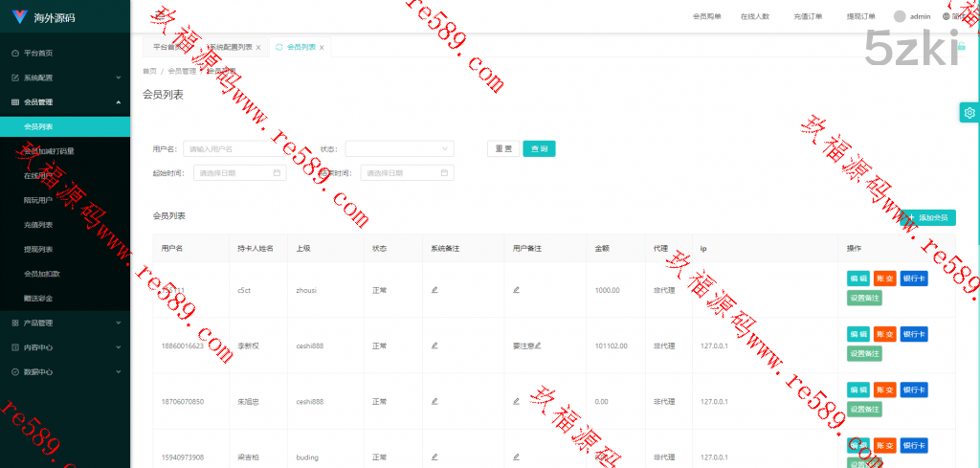Click 银行卡 button for user 18860016623

pyautogui.click(x=913, y=334)
